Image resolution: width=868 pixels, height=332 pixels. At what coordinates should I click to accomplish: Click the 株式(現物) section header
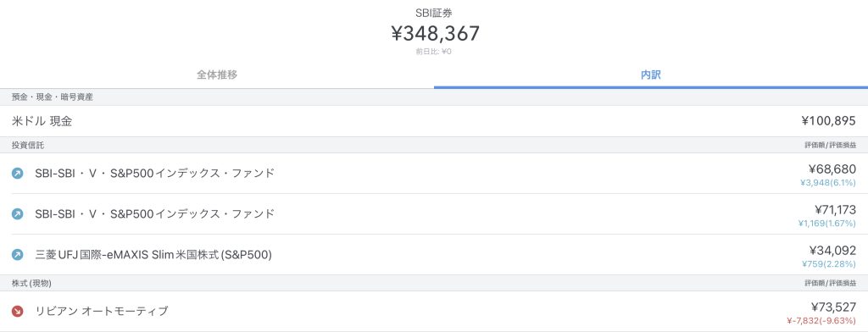31,284
